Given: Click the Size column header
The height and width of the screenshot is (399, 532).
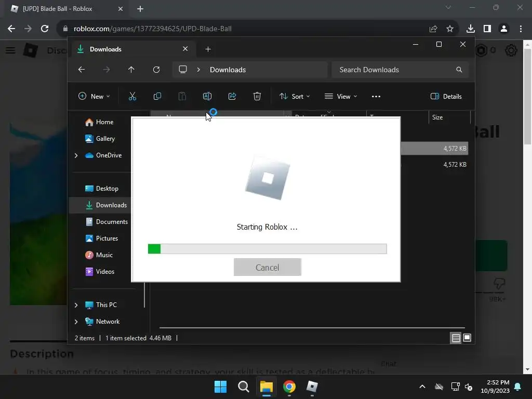Looking at the screenshot, I should 449,117.
